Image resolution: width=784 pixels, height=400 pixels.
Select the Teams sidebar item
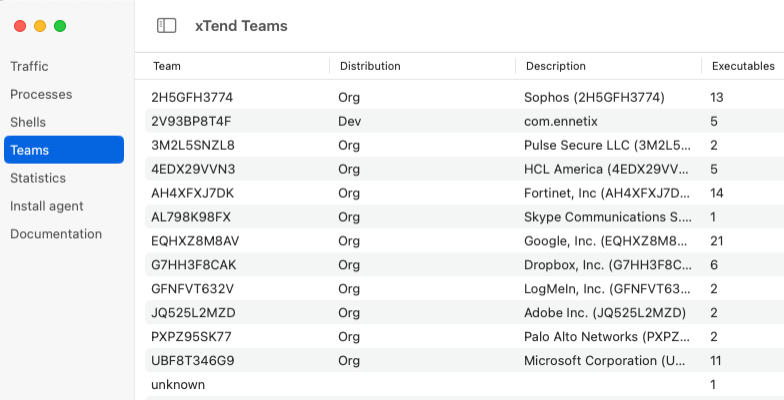pos(64,150)
